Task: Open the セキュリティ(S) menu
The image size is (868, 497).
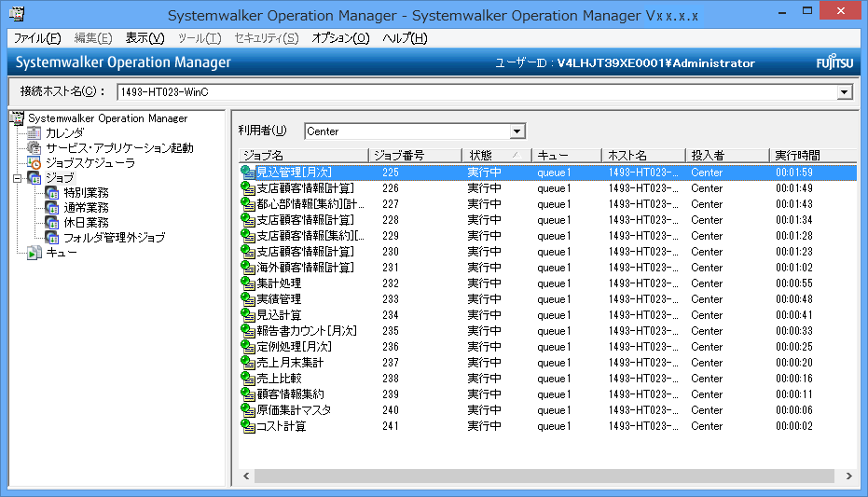Action: [267, 38]
